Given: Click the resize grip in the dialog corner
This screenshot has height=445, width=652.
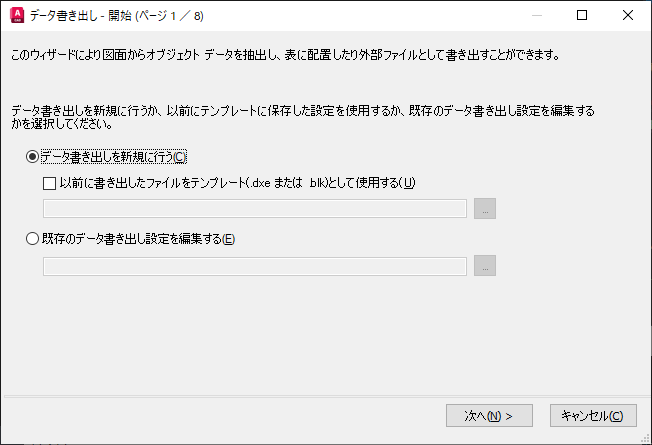Looking at the screenshot, I should [x=646, y=439].
